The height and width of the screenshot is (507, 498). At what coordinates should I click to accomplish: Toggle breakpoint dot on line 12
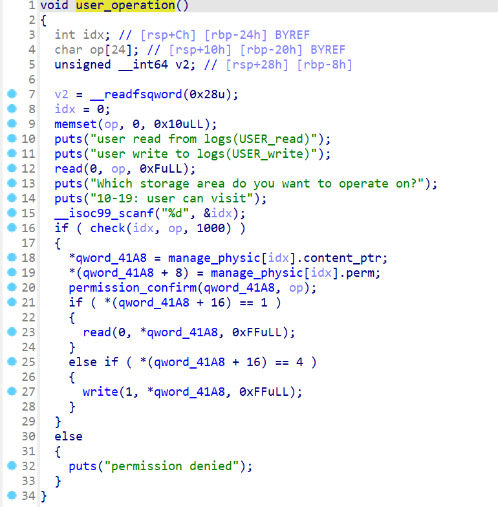(12, 168)
